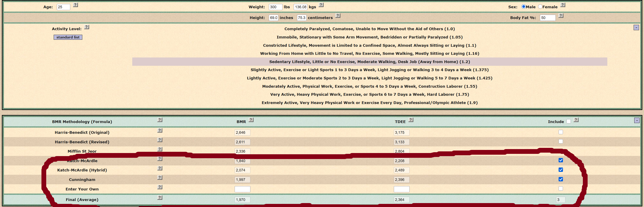
Task: Click the Final (Average) include count field
Action: pos(561,200)
